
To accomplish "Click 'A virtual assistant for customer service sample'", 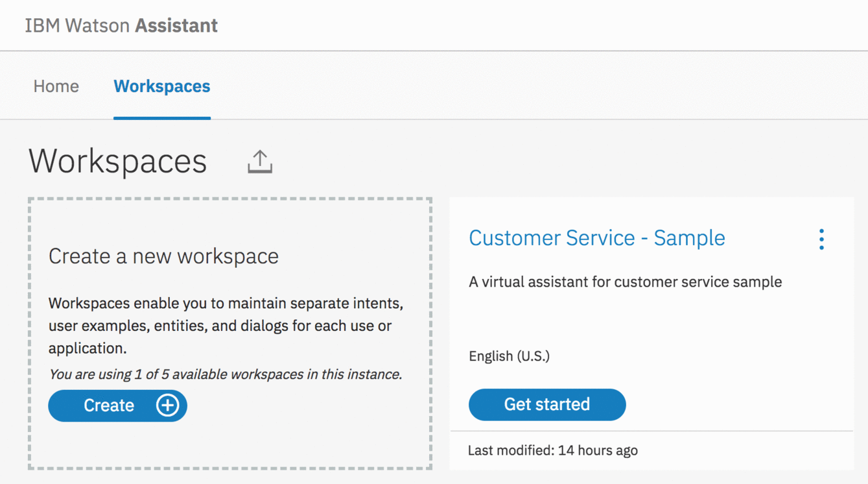I will [x=626, y=282].
